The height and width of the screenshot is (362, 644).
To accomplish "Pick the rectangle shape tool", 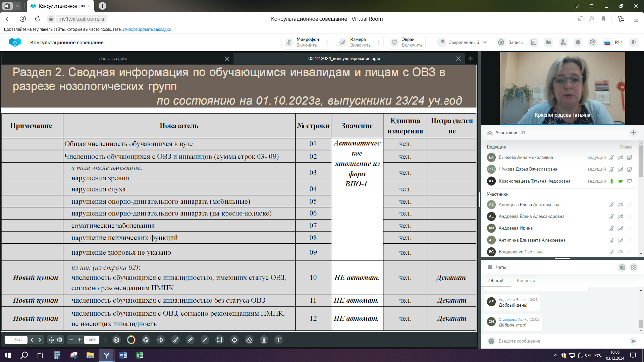I will [220, 340].
